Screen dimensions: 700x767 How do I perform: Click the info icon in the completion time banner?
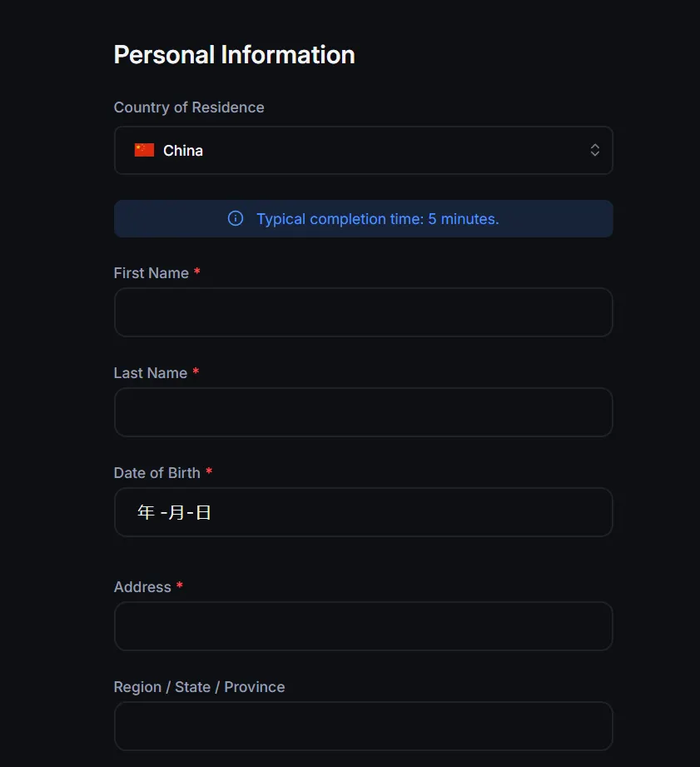pos(236,219)
